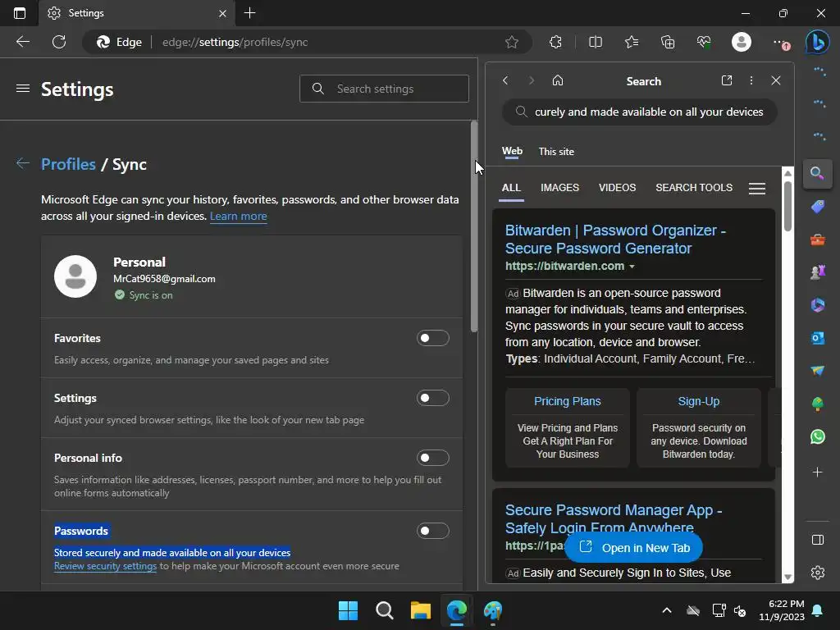840x630 pixels.
Task: Select the Settings browser tab
Action: pos(137,13)
